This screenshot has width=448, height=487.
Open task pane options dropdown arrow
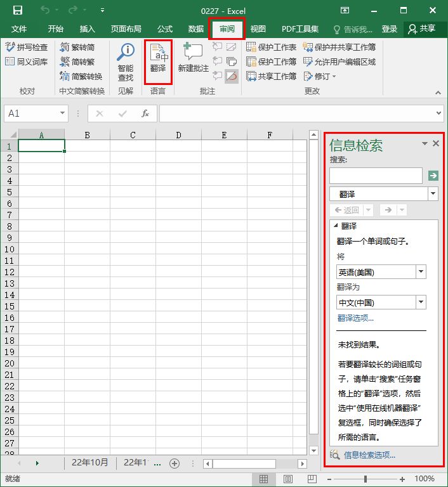point(425,143)
